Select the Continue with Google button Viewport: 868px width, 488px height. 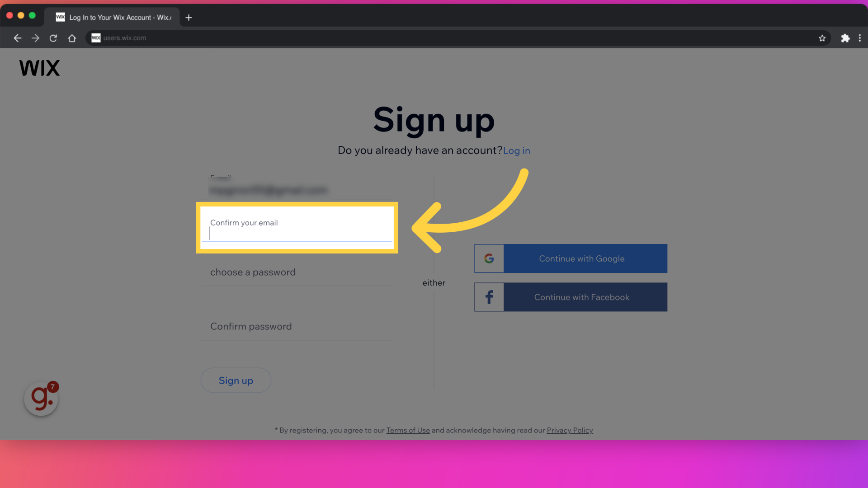(571, 258)
